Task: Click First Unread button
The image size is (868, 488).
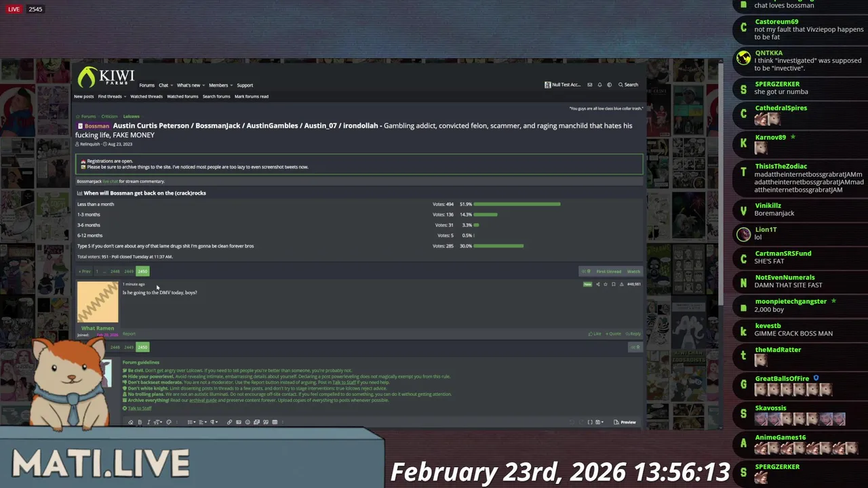Action: pos(608,271)
